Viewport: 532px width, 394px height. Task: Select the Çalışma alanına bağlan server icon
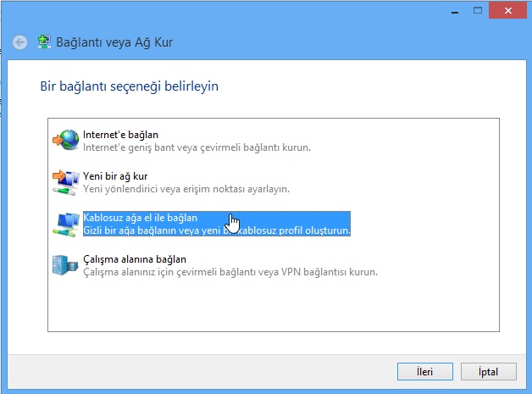point(65,265)
